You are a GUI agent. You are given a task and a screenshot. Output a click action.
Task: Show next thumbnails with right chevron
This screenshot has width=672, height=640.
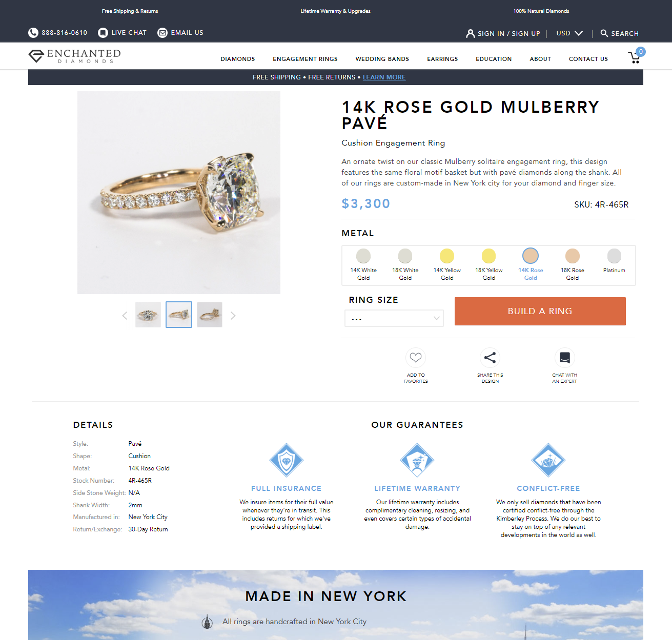(x=233, y=316)
